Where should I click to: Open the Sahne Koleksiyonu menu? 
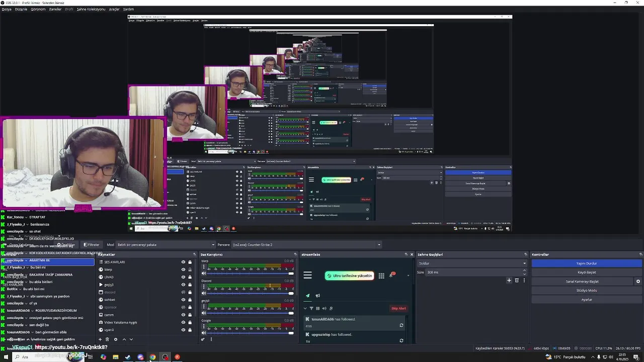point(91,9)
